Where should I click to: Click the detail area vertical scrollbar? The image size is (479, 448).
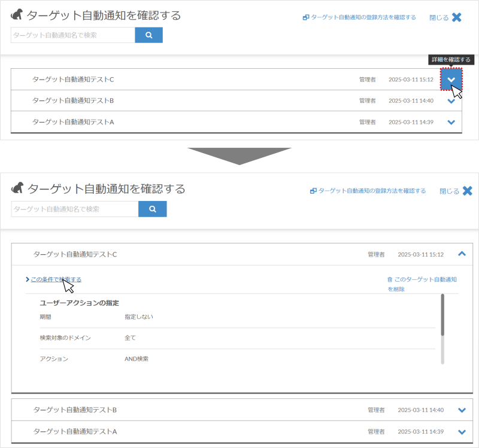point(442,329)
